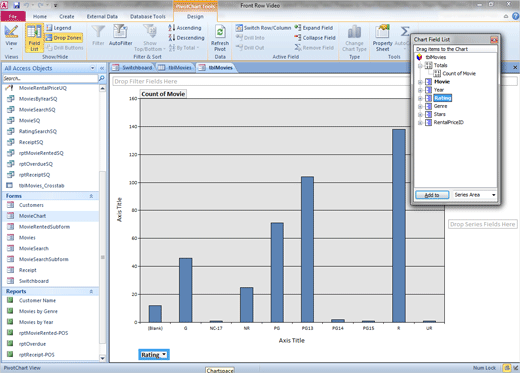
Task: Collapse the Reports group
Action: 91,291
